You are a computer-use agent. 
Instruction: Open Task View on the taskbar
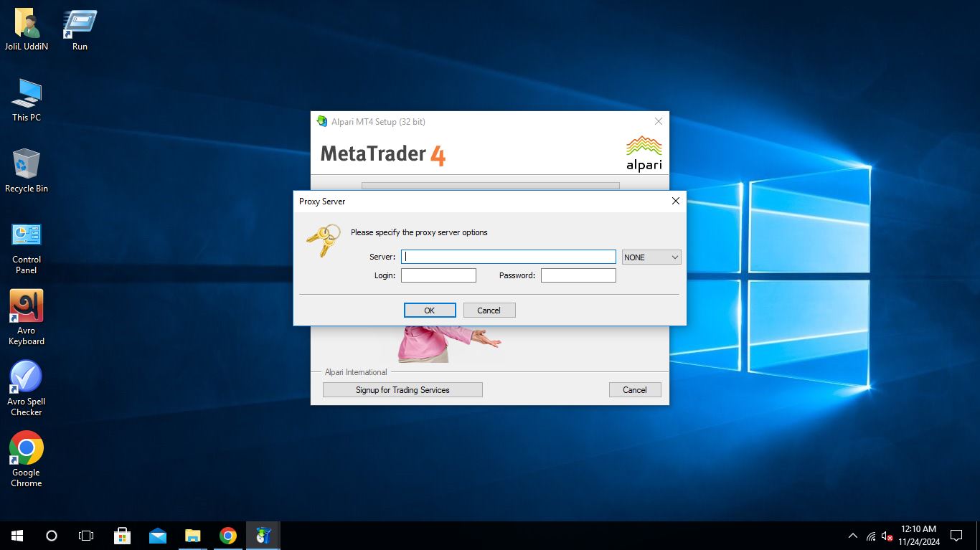pos(86,536)
